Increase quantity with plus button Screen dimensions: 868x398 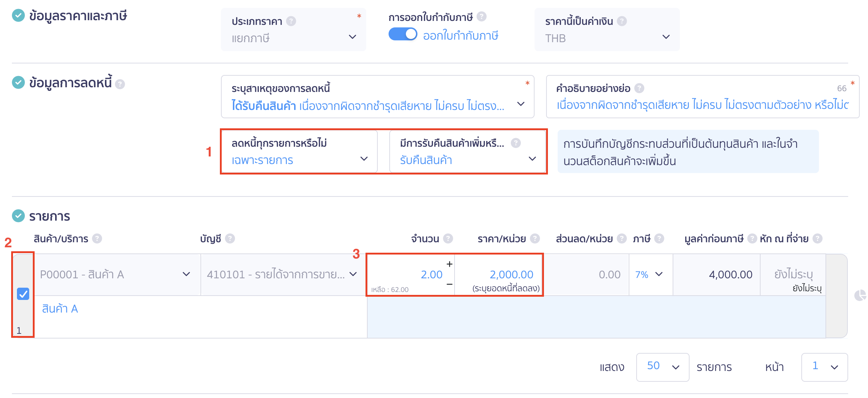(449, 264)
